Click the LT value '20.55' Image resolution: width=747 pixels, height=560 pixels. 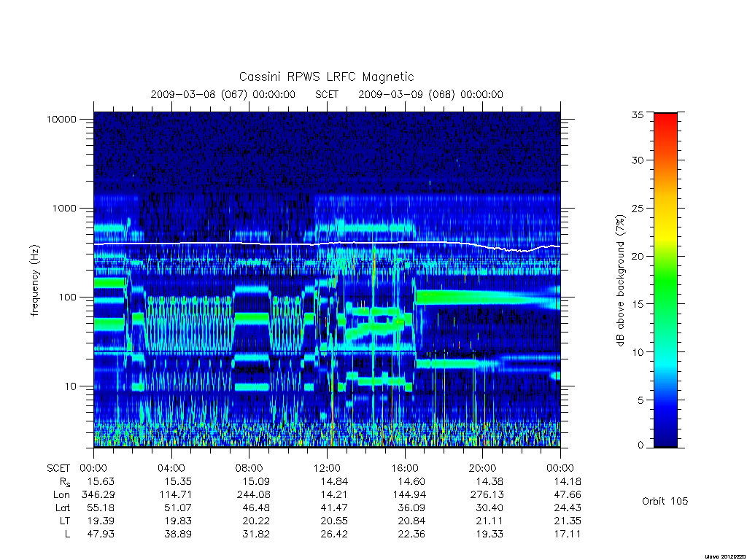(x=334, y=521)
